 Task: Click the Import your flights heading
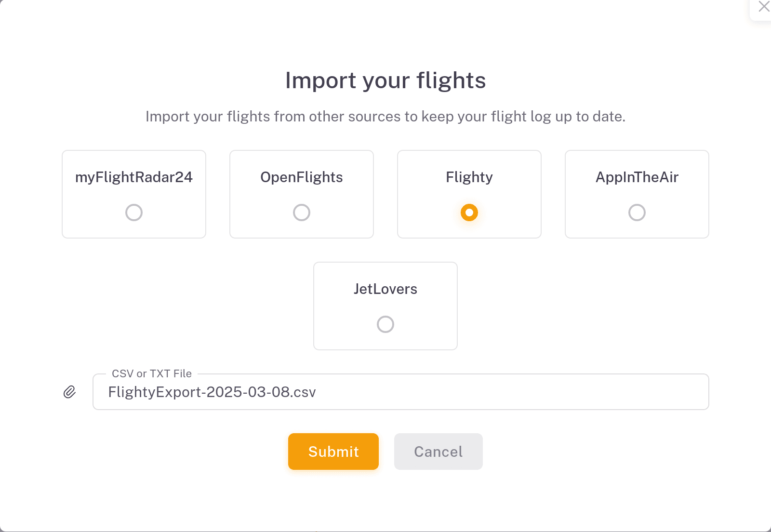[x=385, y=80]
